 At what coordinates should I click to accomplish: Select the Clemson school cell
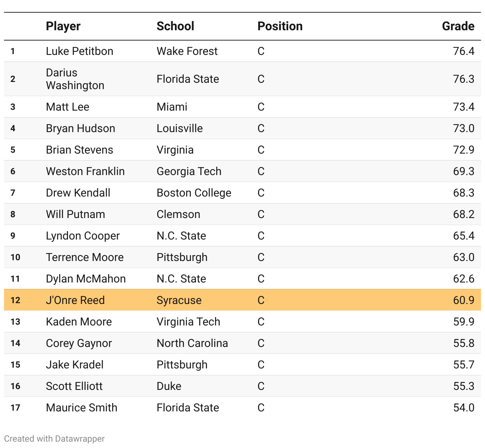(x=178, y=214)
